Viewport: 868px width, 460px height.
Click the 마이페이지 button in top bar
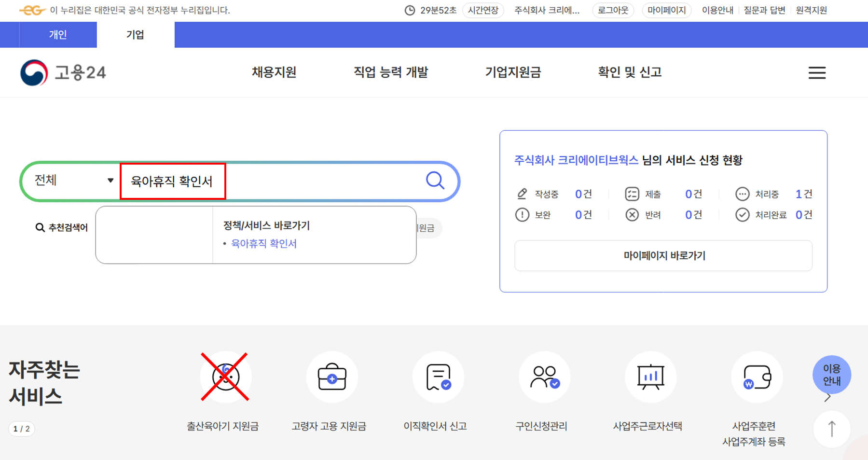(667, 10)
